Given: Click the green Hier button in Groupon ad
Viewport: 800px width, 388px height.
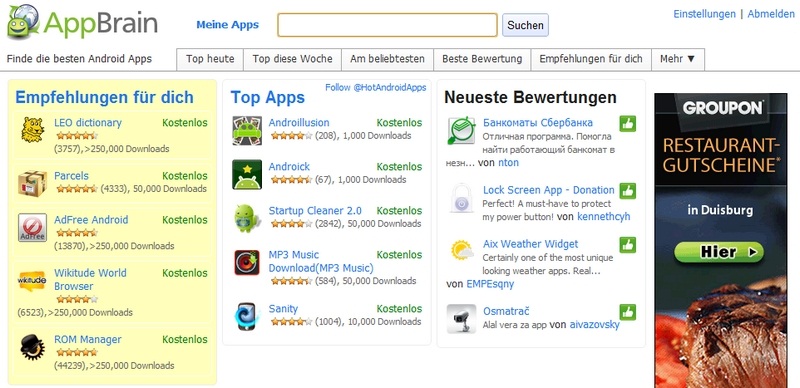Looking at the screenshot, I should click(x=719, y=252).
